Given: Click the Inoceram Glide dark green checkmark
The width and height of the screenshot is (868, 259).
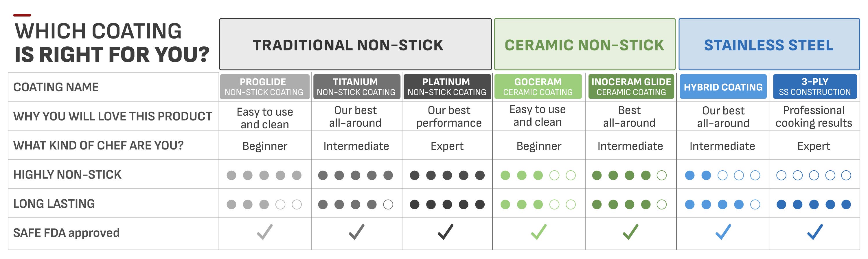Looking at the screenshot, I should (630, 232).
